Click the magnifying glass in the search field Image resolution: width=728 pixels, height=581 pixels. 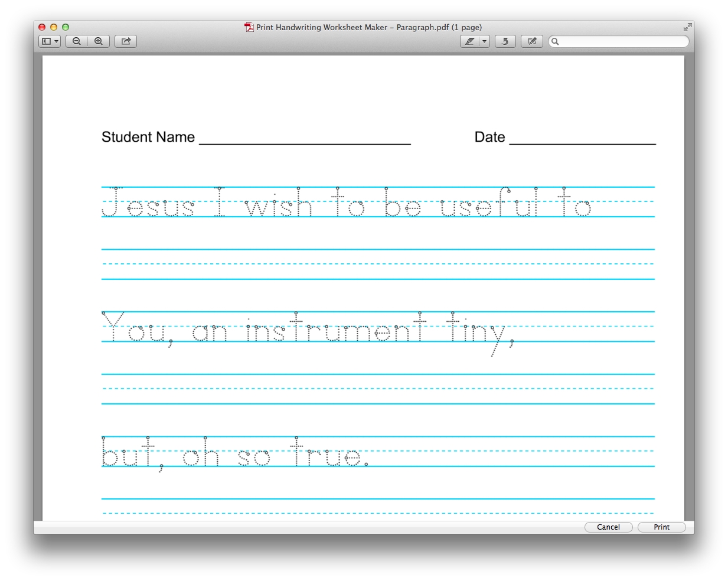click(554, 41)
